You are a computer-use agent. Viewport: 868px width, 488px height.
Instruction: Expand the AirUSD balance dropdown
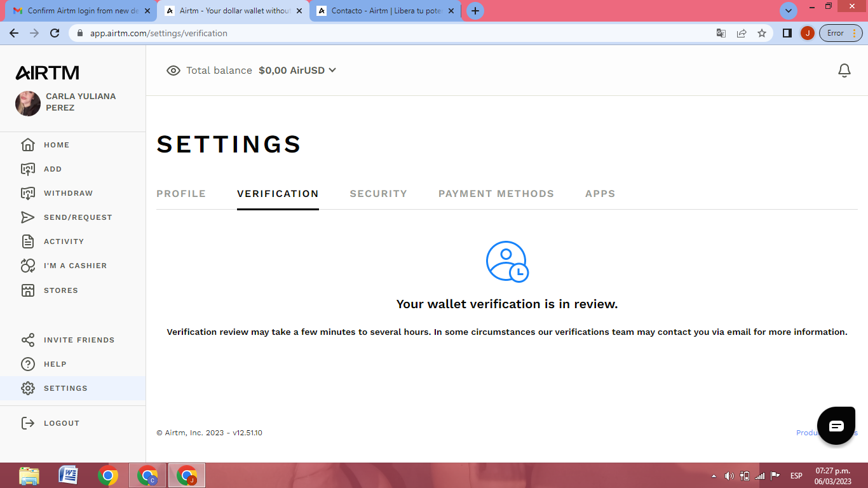pos(332,71)
